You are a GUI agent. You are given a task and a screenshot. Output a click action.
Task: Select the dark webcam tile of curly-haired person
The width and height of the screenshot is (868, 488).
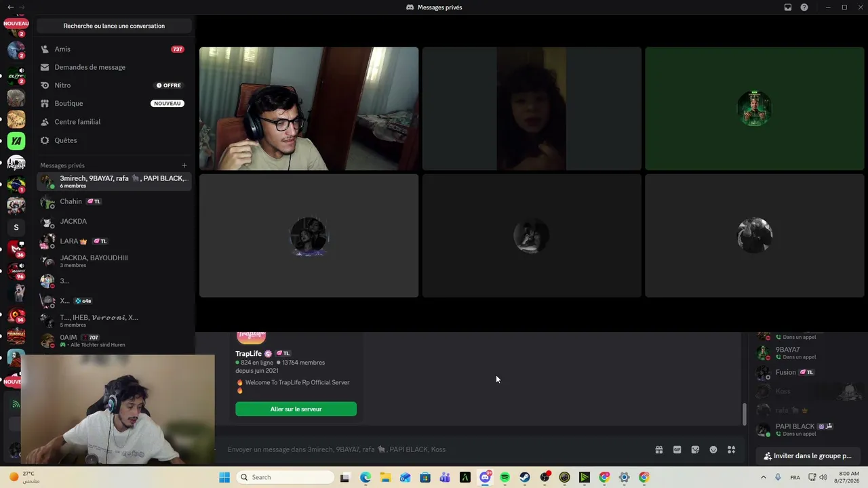[532, 108]
